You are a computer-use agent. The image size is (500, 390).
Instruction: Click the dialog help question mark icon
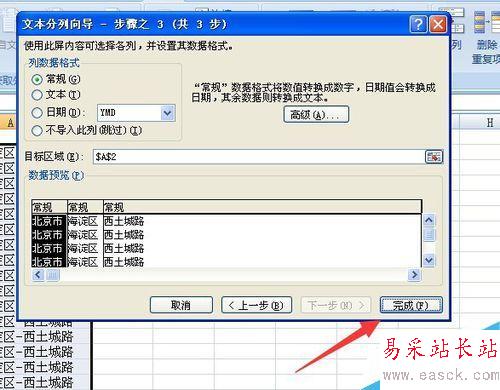[x=418, y=24]
